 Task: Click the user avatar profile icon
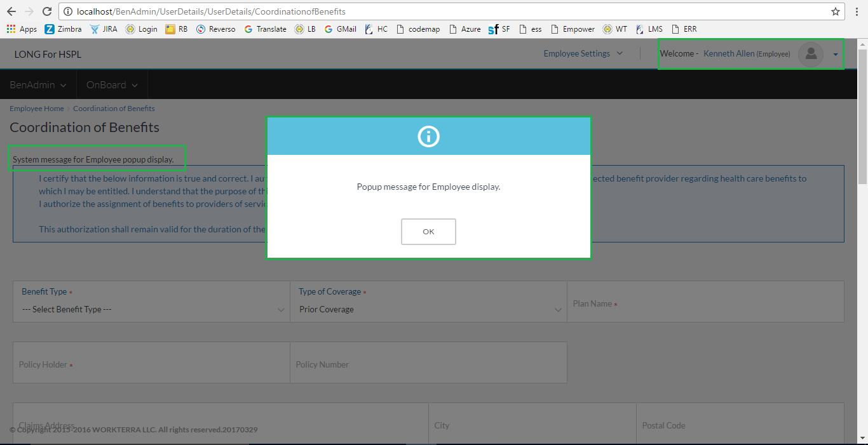[810, 54]
